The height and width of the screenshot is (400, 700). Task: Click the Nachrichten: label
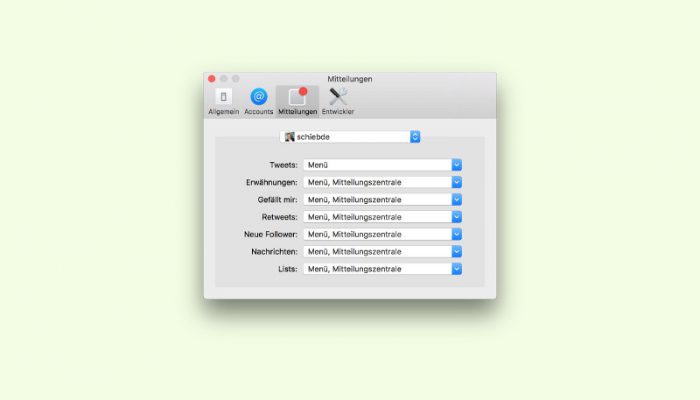point(274,251)
